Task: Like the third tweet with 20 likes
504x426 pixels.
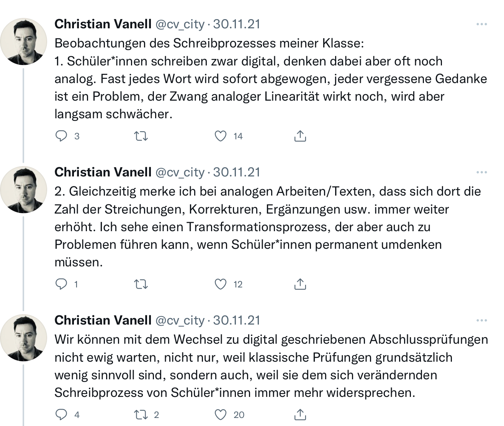Action: 221,415
